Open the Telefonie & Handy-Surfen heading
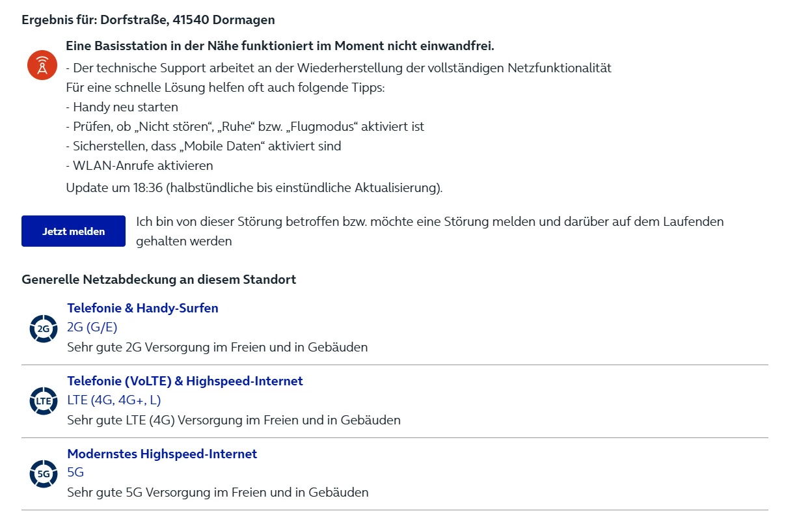This screenshot has width=812, height=524. [x=142, y=308]
